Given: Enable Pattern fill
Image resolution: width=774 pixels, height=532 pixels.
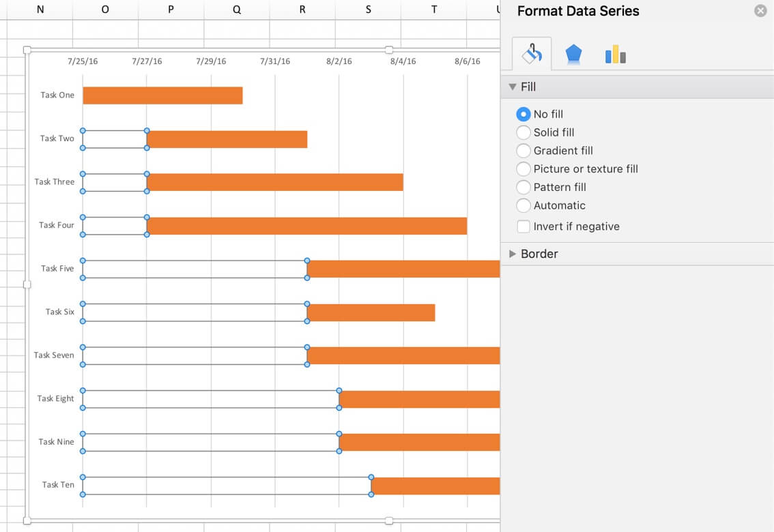Looking at the screenshot, I should tap(523, 187).
